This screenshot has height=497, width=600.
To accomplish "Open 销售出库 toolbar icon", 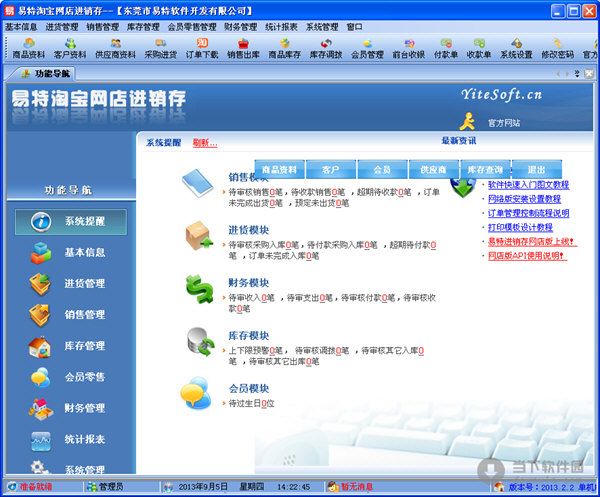I will click(x=243, y=49).
